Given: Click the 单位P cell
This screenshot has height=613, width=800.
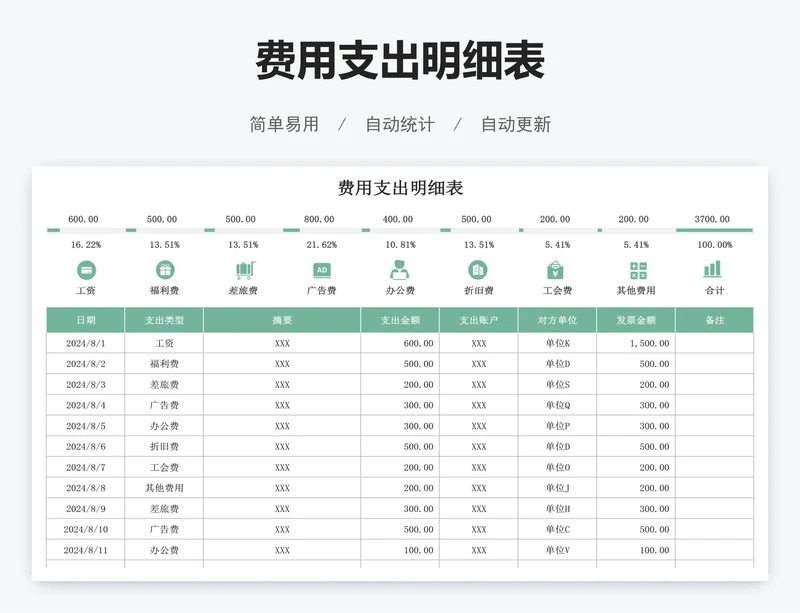Looking at the screenshot, I should [557, 426].
